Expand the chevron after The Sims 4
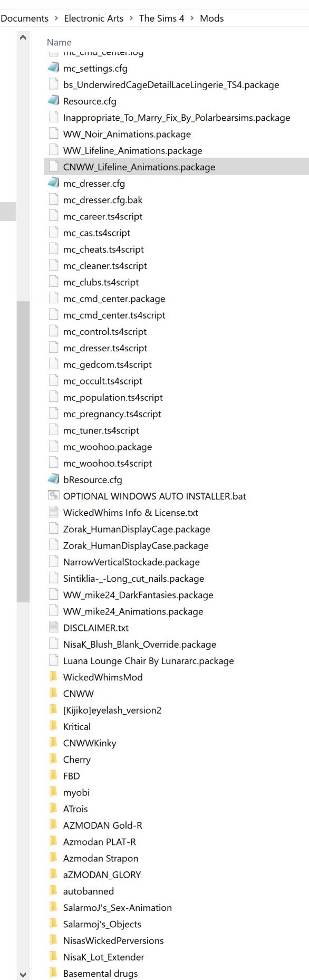 (192, 18)
